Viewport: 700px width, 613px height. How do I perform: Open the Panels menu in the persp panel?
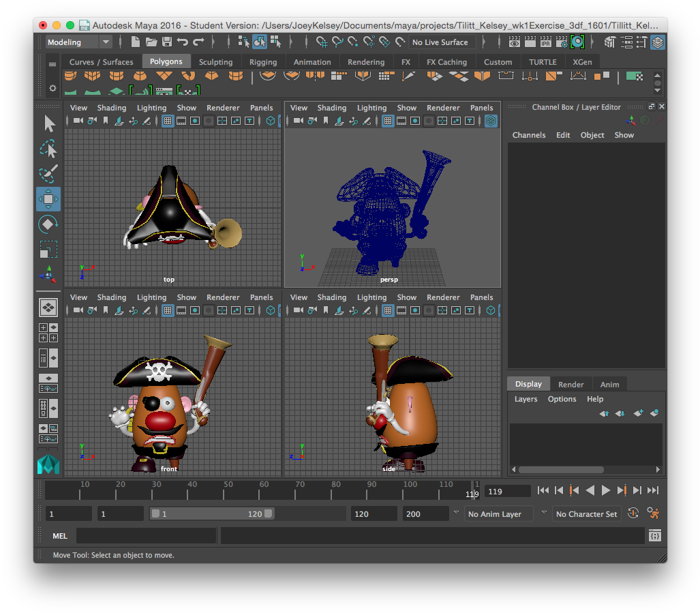[x=481, y=108]
